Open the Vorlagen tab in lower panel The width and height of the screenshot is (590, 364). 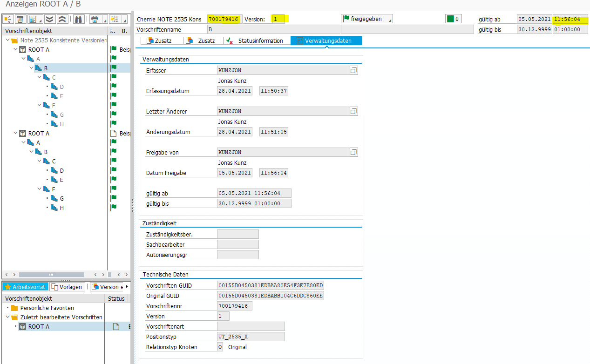tap(68, 287)
